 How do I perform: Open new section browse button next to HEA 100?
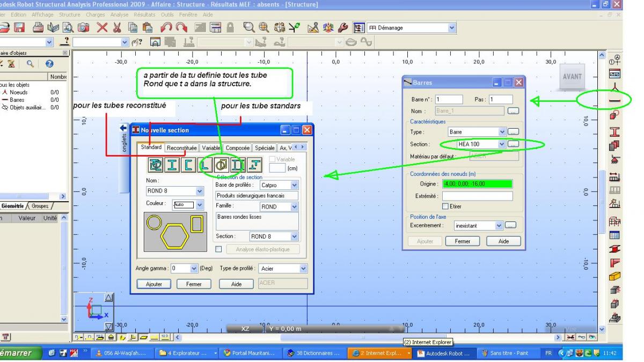(514, 144)
